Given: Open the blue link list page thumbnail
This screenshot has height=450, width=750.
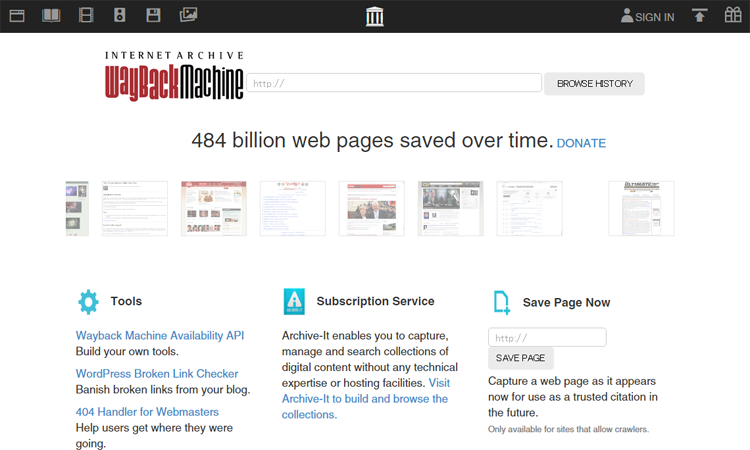Looking at the screenshot, I should (x=293, y=209).
